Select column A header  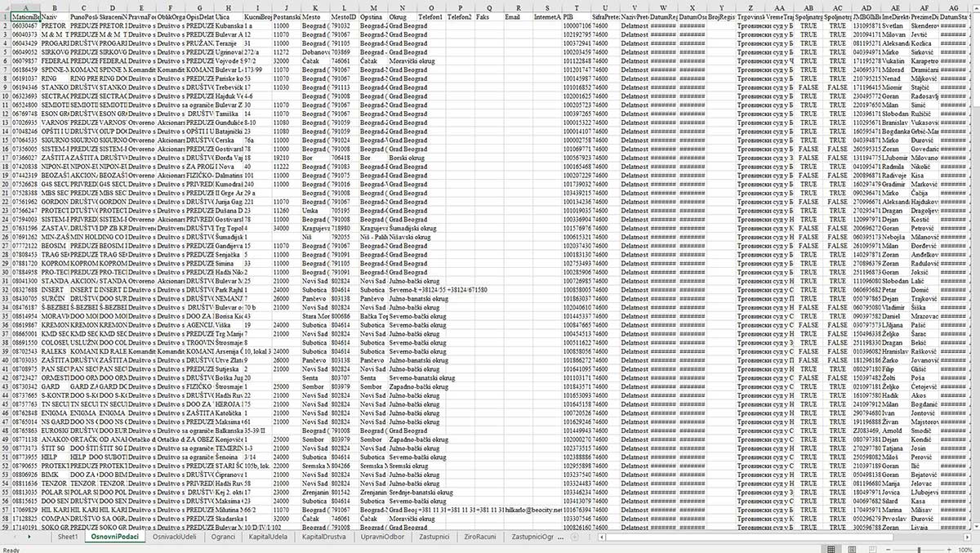(26, 7)
